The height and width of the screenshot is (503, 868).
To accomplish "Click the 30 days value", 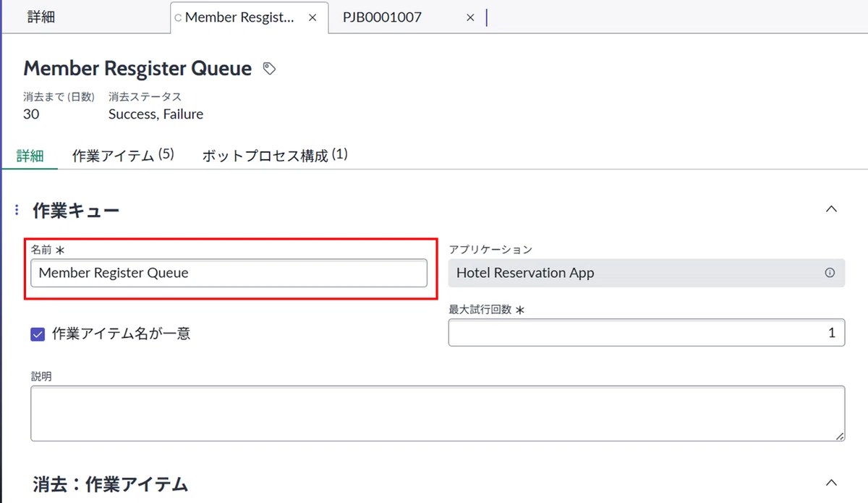I will 31,114.
